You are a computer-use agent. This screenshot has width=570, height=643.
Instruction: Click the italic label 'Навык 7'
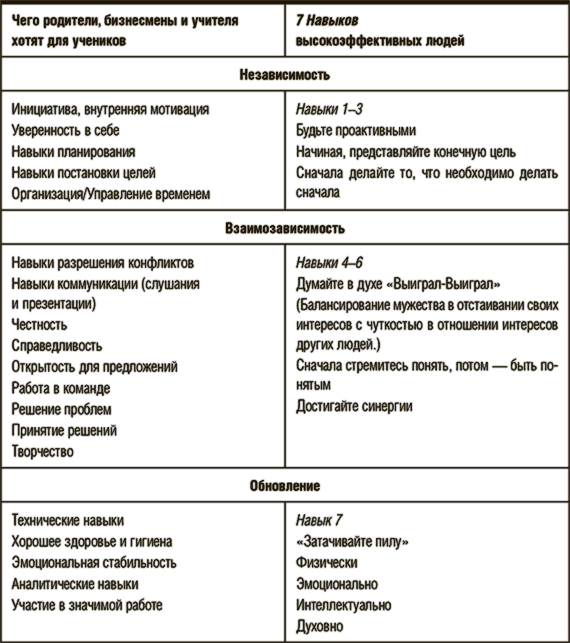click(x=319, y=520)
